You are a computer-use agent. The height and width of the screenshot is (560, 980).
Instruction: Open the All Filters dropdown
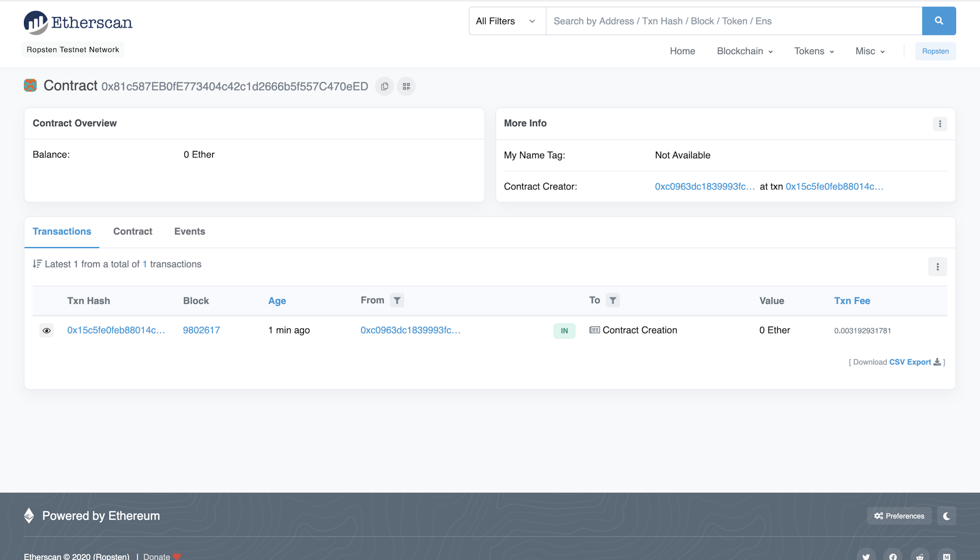506,21
